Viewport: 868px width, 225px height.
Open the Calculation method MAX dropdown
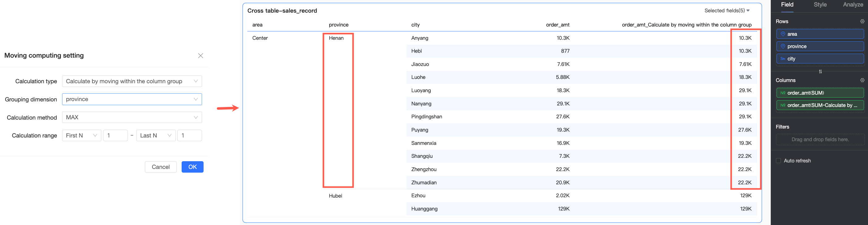tap(132, 117)
